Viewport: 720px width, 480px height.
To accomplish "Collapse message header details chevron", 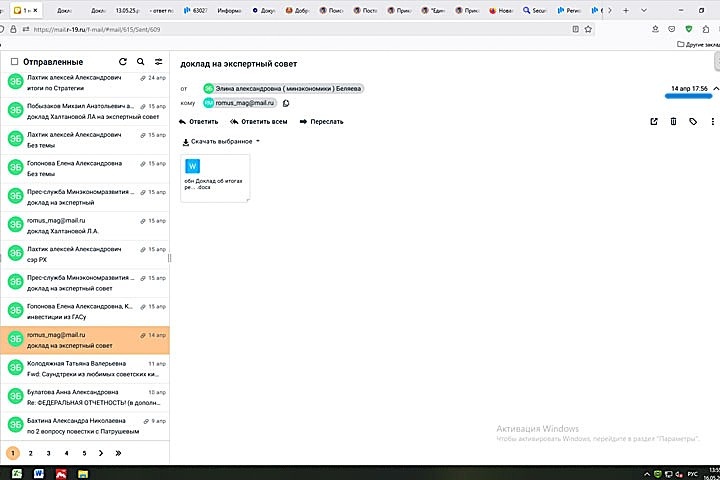I will coord(715,88).
